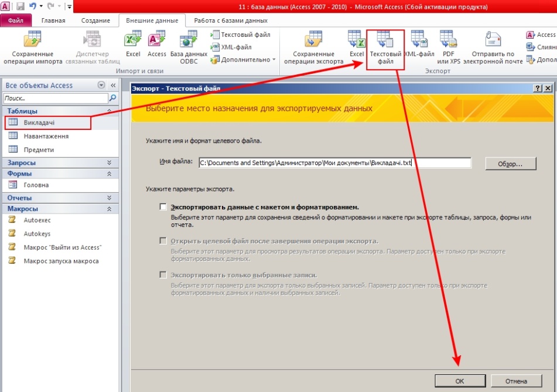Click the Access application icon in title bar
The width and height of the screenshot is (557, 392).
[6, 6]
